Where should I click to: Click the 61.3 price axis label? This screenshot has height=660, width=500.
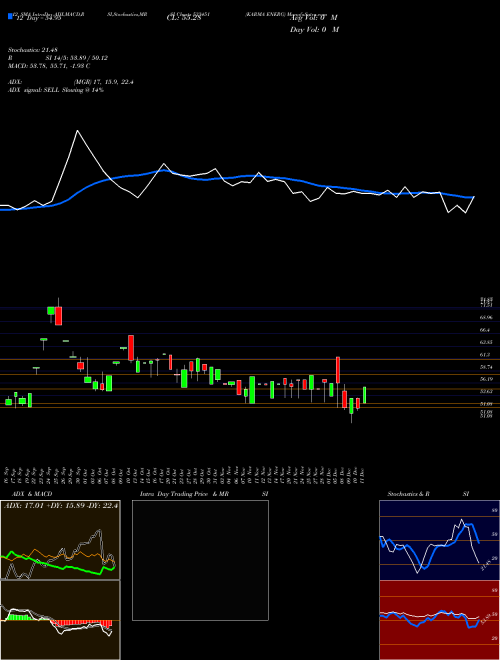click(x=484, y=355)
